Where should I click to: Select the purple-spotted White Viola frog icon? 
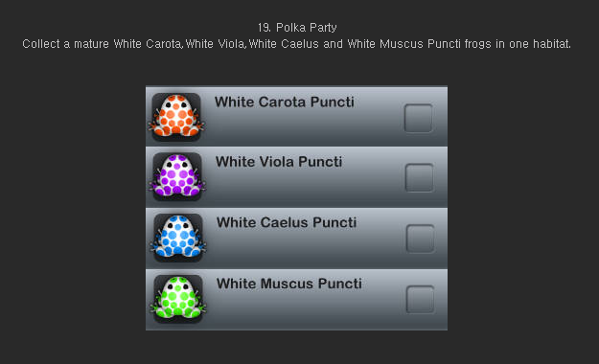[x=177, y=176]
